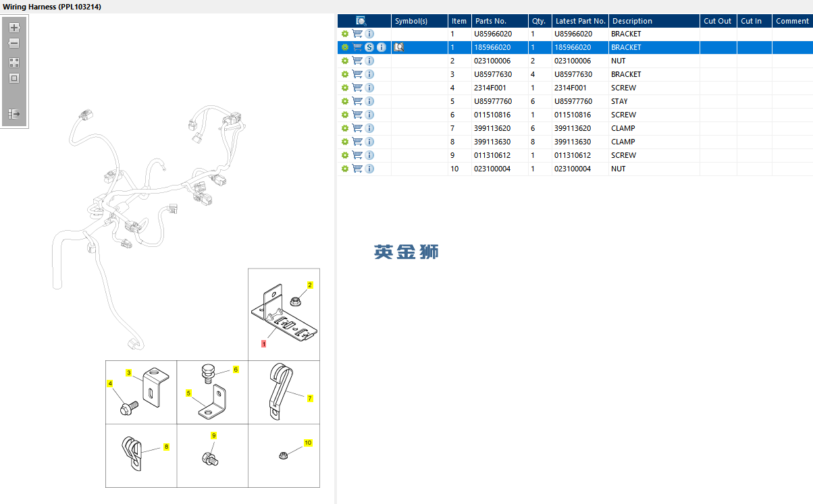Zoom in on the wiring harness diagram
This screenshot has width=813, height=504.
(14, 28)
